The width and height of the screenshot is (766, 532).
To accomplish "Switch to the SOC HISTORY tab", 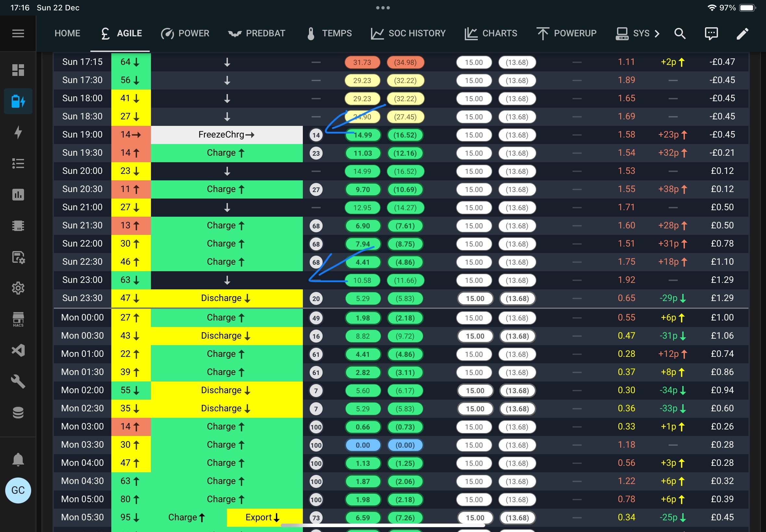I will (x=408, y=33).
